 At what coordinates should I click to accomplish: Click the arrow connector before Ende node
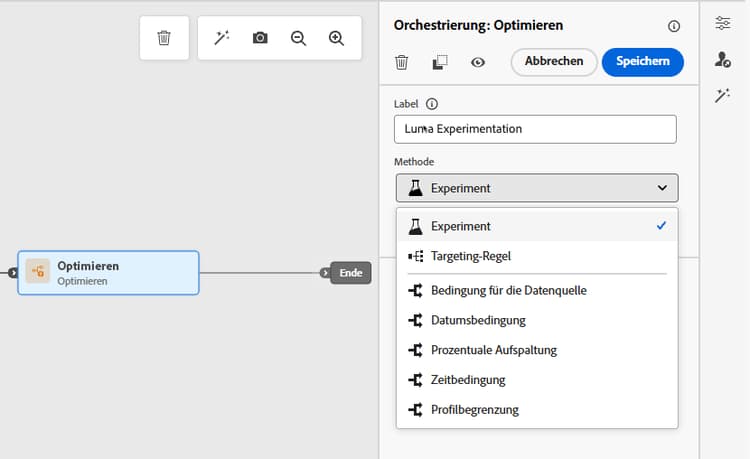point(325,273)
